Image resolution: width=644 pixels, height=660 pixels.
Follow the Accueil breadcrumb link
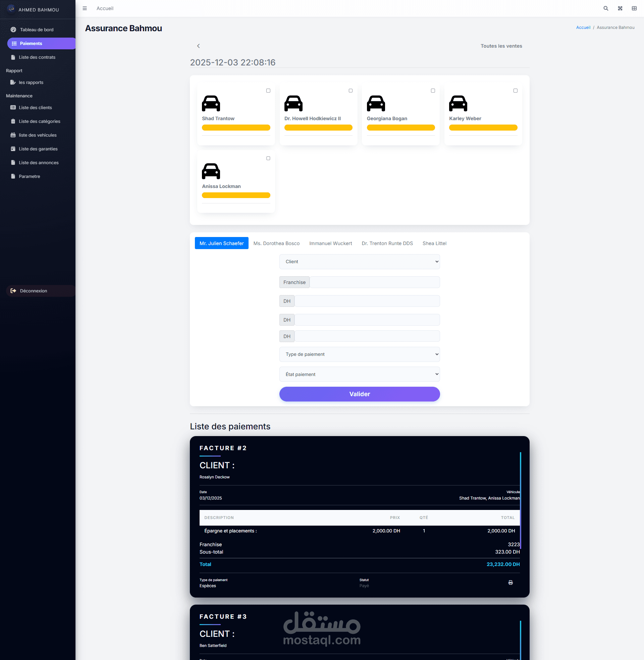point(583,28)
